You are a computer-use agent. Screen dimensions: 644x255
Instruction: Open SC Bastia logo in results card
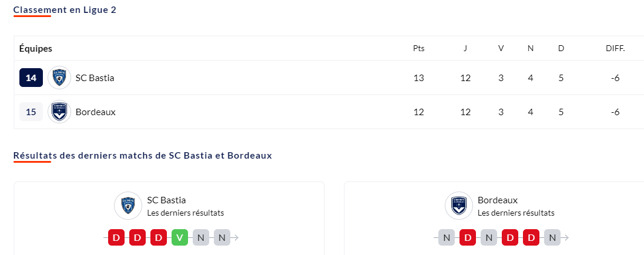coord(128,205)
